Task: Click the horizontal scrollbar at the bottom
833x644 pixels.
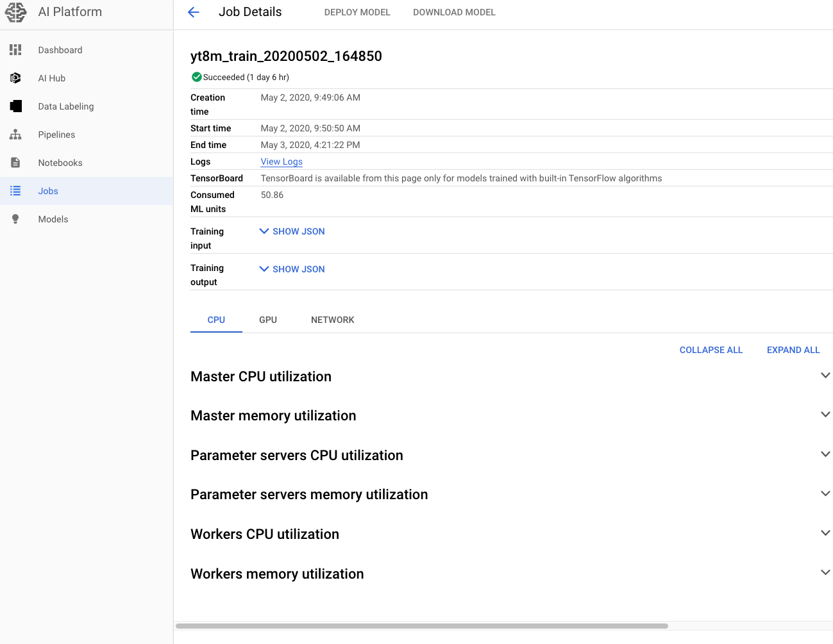Action: click(422, 626)
